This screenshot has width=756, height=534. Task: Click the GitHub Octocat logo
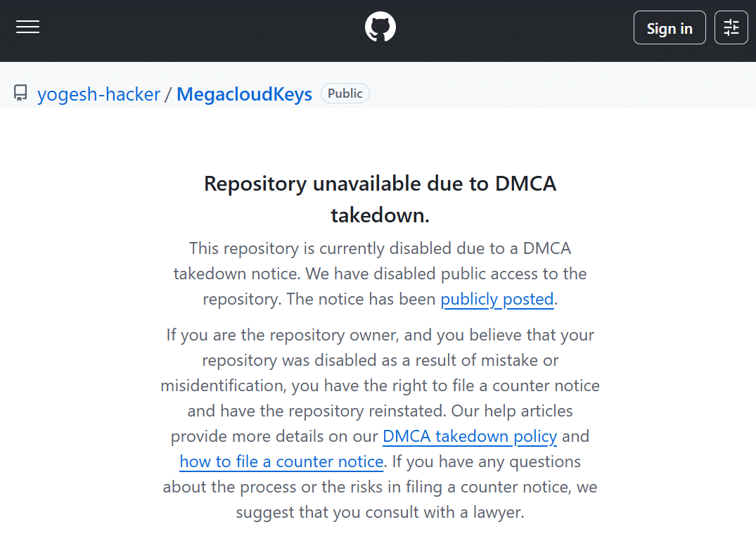point(380,27)
